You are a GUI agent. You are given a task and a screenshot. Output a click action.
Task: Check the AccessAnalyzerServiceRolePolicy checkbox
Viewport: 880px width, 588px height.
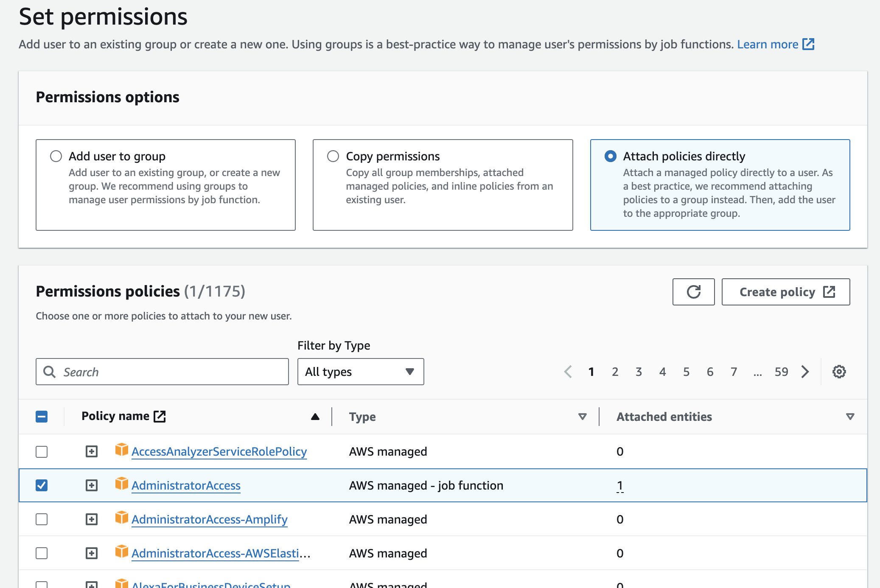42,451
